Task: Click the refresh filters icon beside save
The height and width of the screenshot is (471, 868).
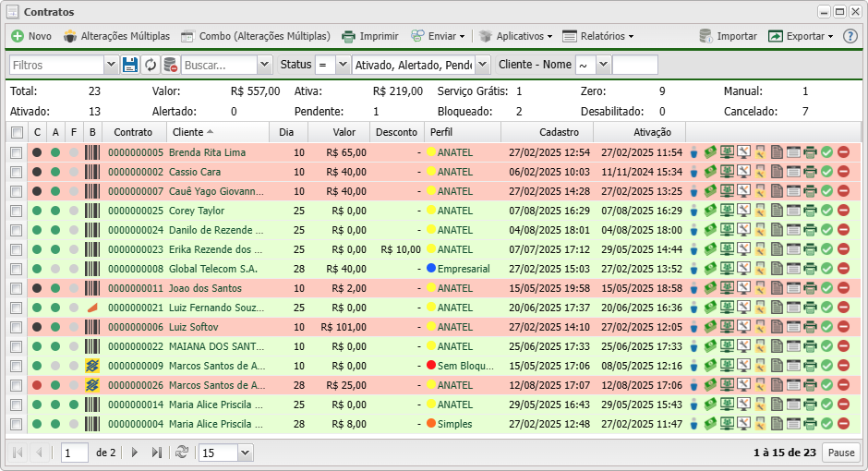Action: pyautogui.click(x=151, y=65)
